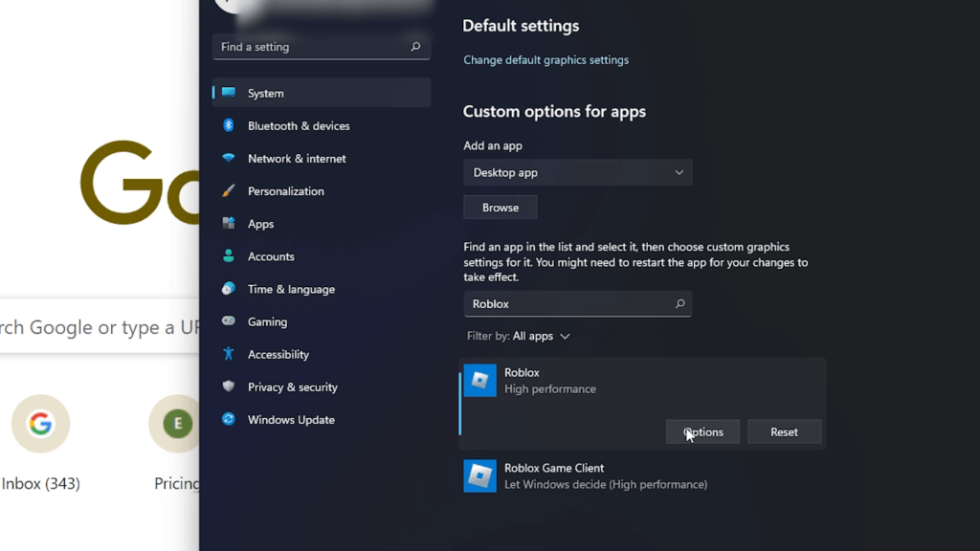Open Network & internet settings

click(322, 159)
